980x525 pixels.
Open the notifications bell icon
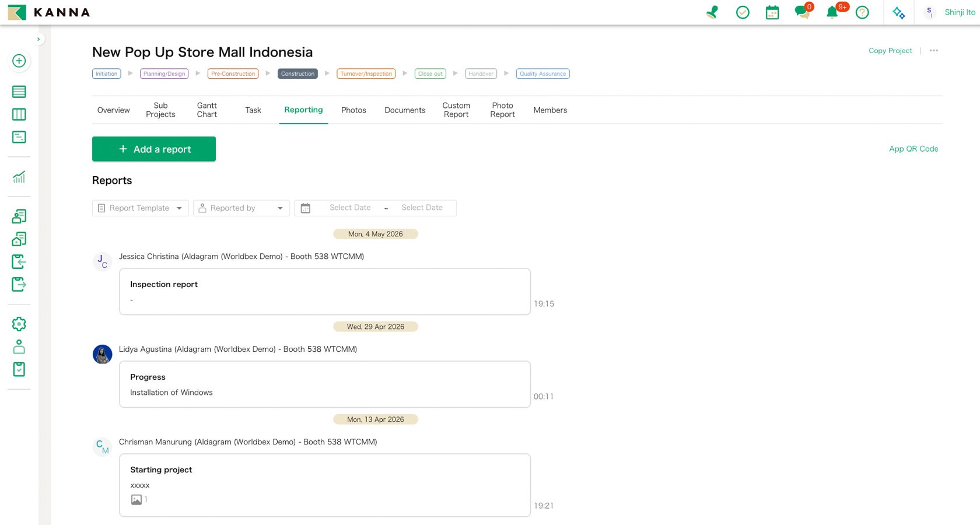pos(834,12)
